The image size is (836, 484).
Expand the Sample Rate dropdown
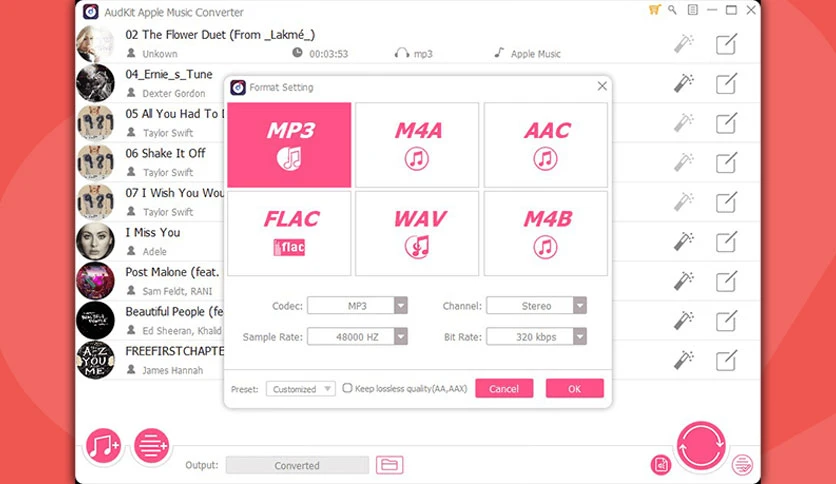click(357, 336)
